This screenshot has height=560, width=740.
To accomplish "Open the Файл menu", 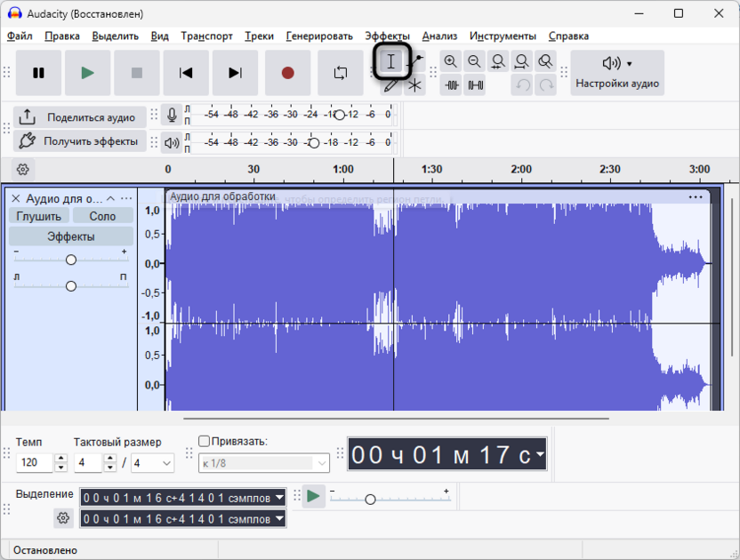I will coord(20,36).
